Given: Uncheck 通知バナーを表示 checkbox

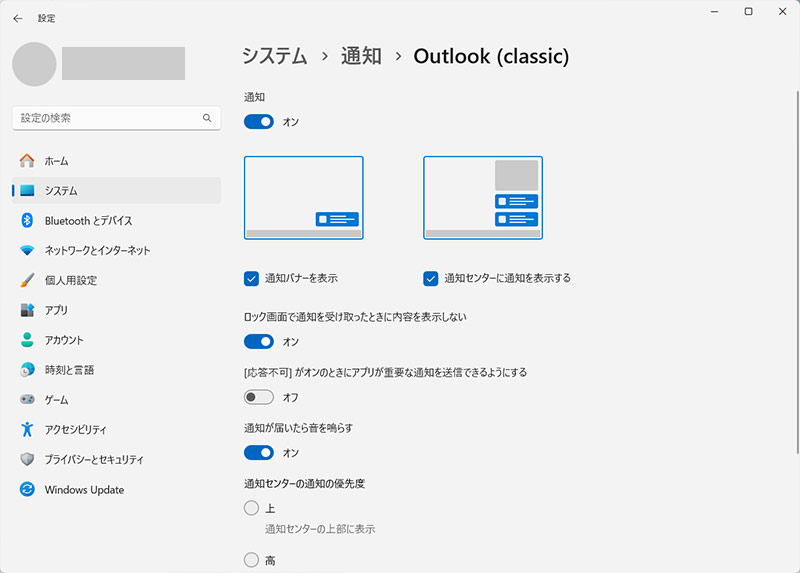Looking at the screenshot, I should coord(251,279).
